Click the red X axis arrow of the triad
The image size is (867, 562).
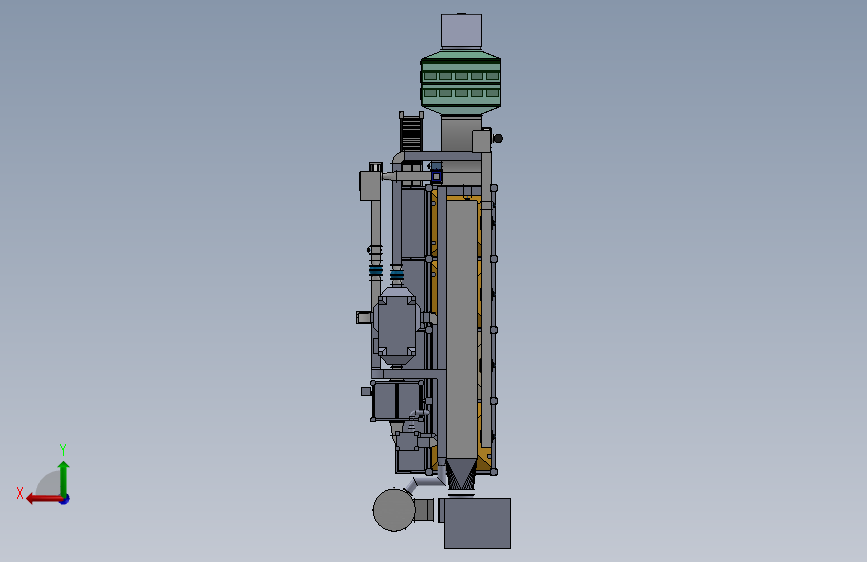click(x=44, y=499)
